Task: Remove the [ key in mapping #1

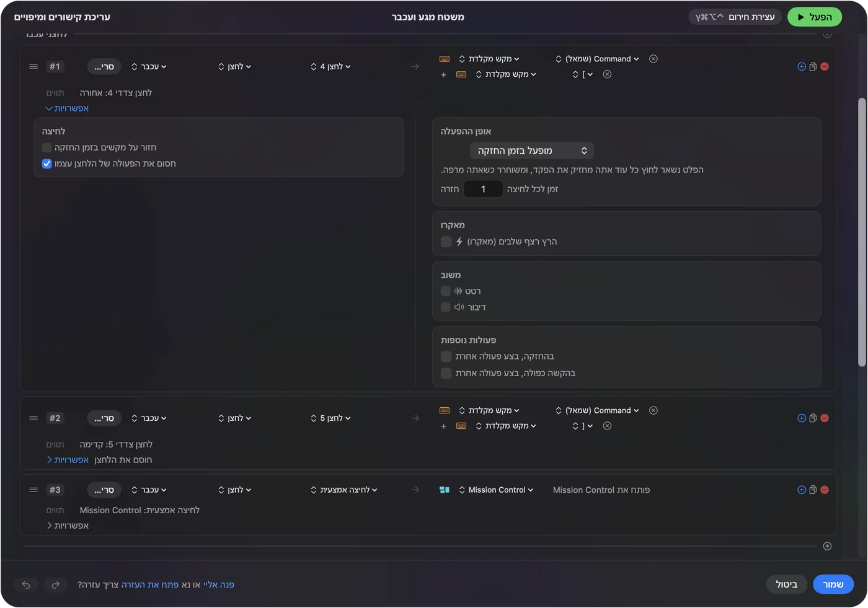Action: [x=608, y=74]
